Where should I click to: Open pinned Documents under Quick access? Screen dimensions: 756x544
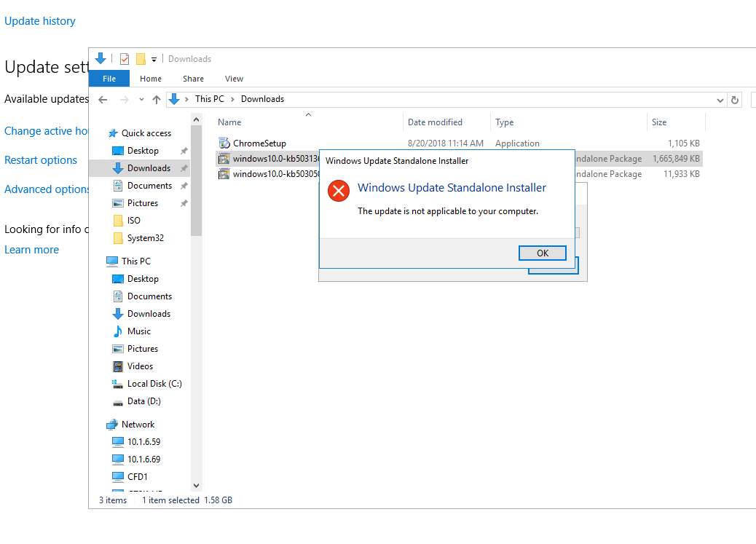pos(149,186)
